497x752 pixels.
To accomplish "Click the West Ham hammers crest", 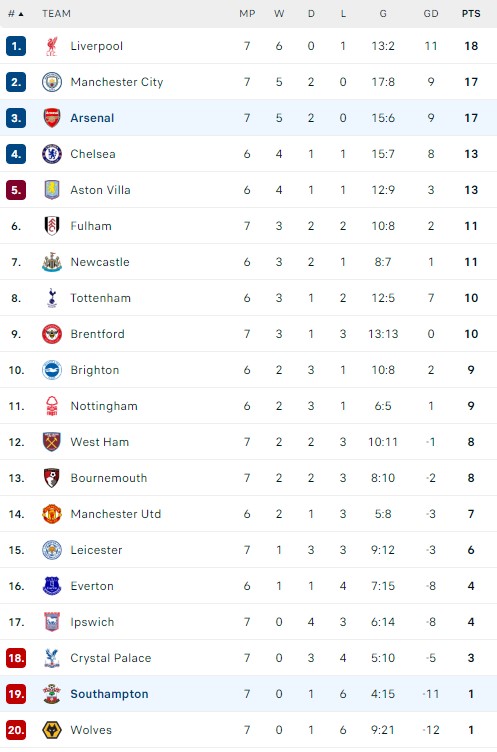I will (52, 442).
